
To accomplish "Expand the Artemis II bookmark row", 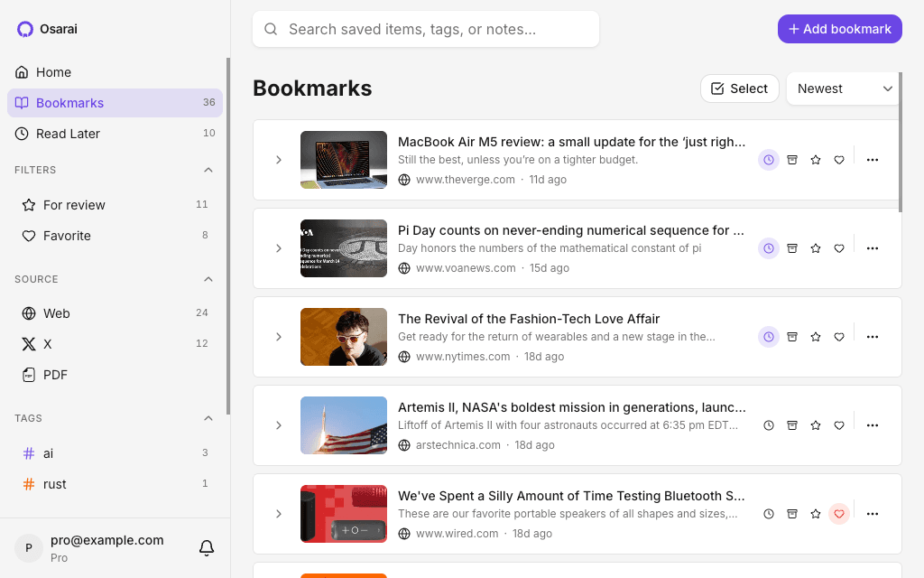I will [279, 425].
